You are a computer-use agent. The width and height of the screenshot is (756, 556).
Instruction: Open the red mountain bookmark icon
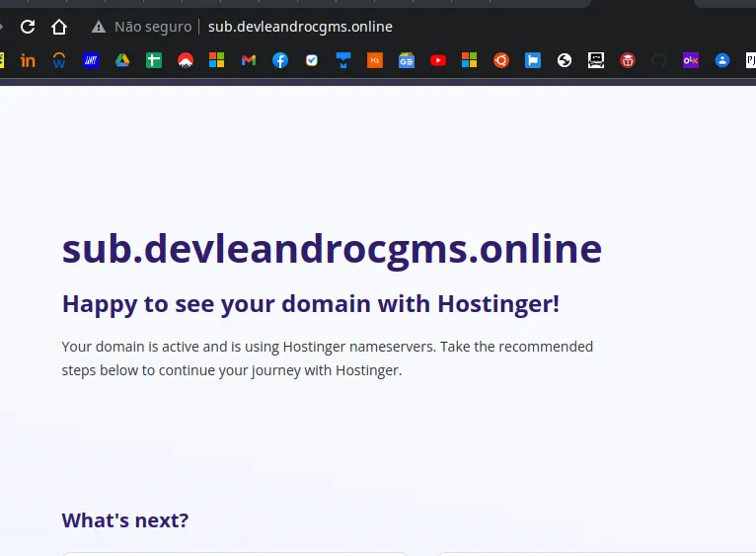186,60
